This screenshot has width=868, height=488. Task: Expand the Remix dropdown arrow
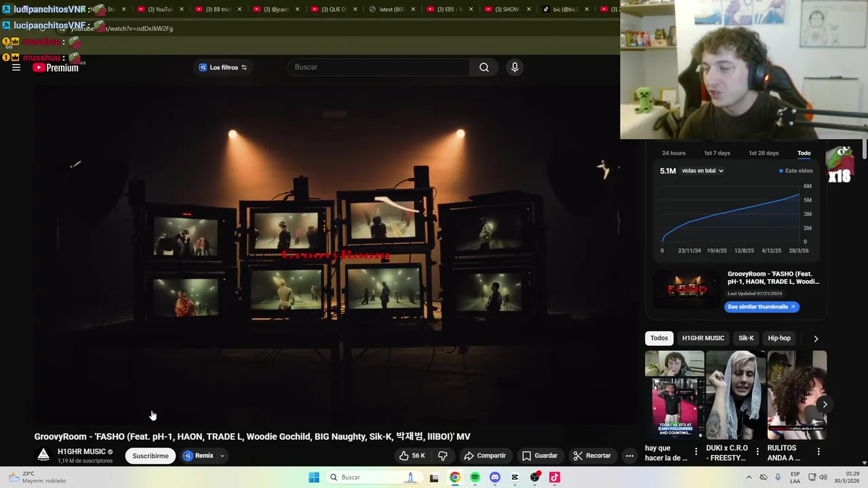[222, 455]
